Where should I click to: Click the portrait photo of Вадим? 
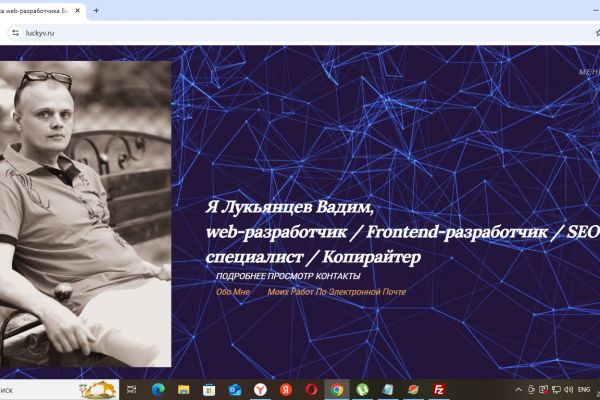coord(85,214)
